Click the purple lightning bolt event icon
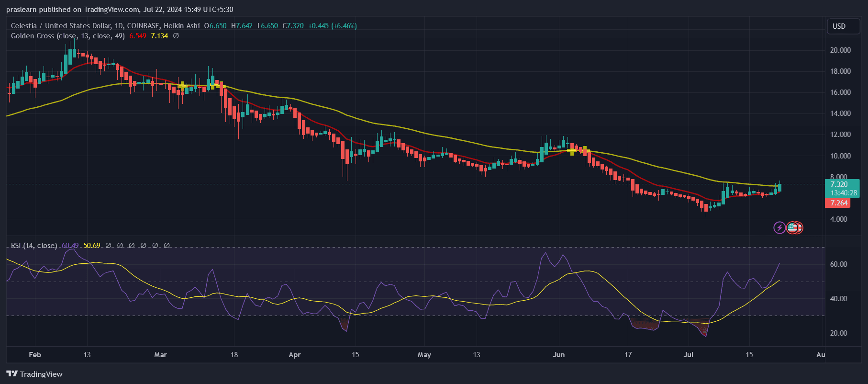868x384 pixels. pyautogui.click(x=779, y=228)
